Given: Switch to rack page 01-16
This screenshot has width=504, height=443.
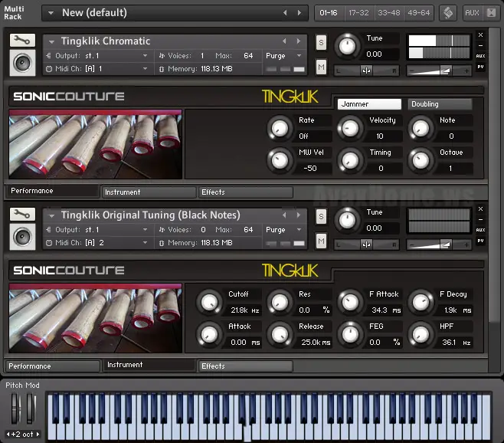Looking at the screenshot, I should click(x=329, y=13).
